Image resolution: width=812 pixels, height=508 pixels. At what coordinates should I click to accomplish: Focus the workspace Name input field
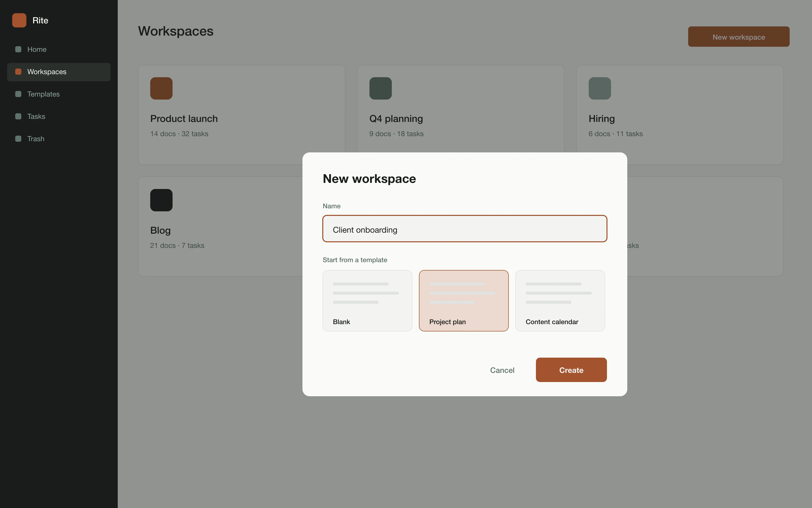coord(465,229)
